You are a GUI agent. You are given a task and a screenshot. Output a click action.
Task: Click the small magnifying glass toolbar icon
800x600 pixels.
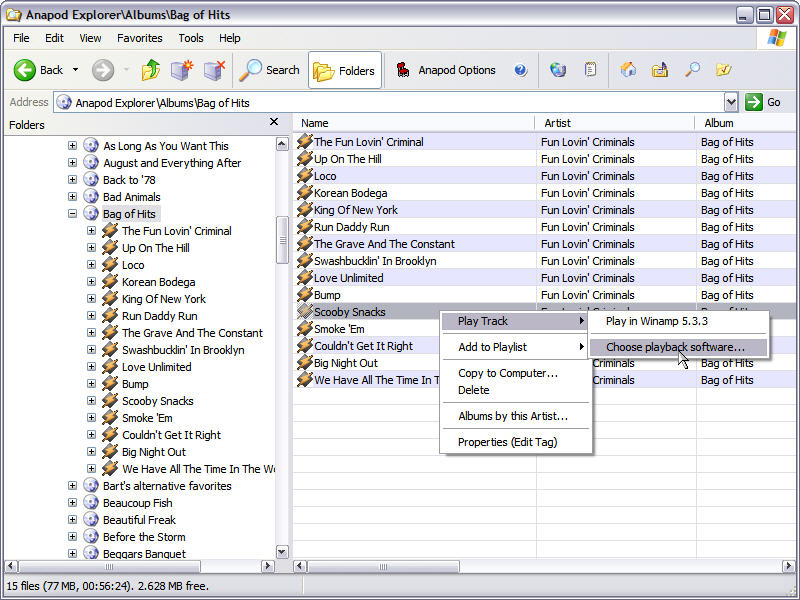[x=692, y=69]
